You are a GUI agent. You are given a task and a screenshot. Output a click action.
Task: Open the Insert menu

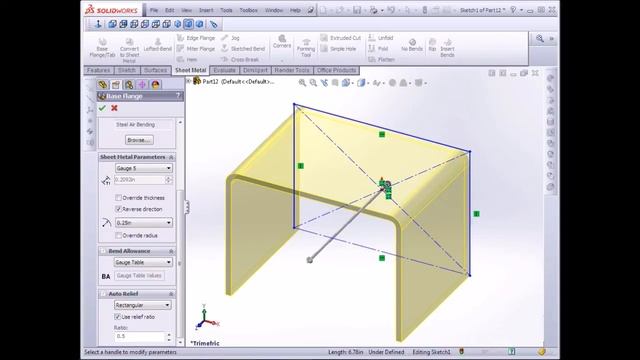[206, 10]
